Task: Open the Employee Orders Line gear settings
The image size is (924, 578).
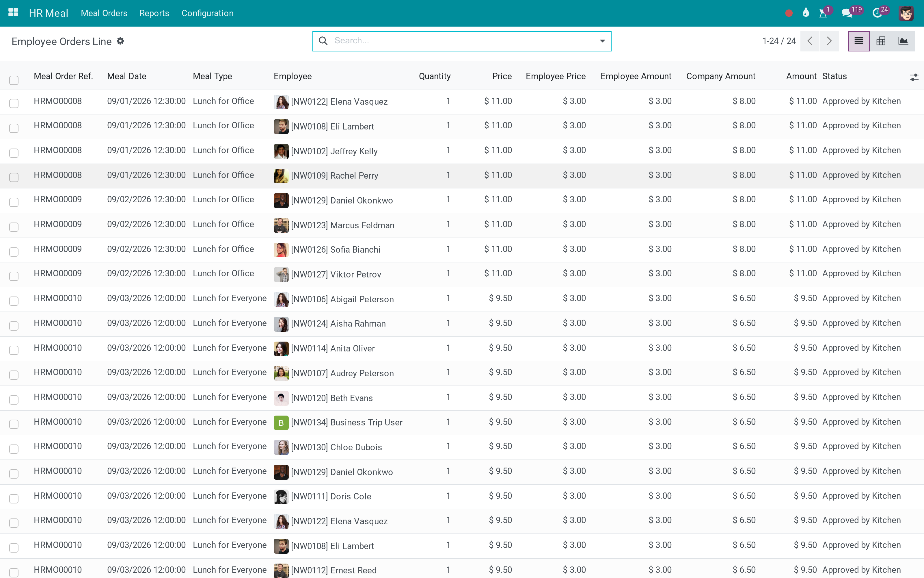Action: click(120, 41)
